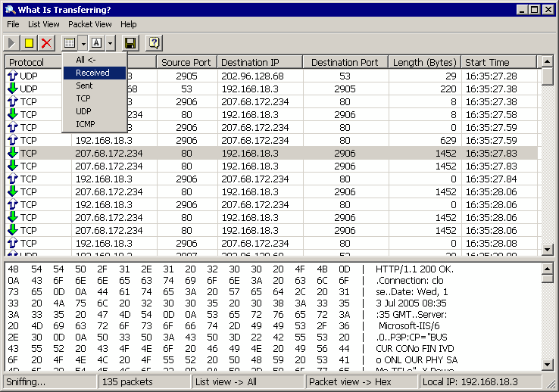
Task: Sort by Length (Bytes) column header
Action: [423, 62]
